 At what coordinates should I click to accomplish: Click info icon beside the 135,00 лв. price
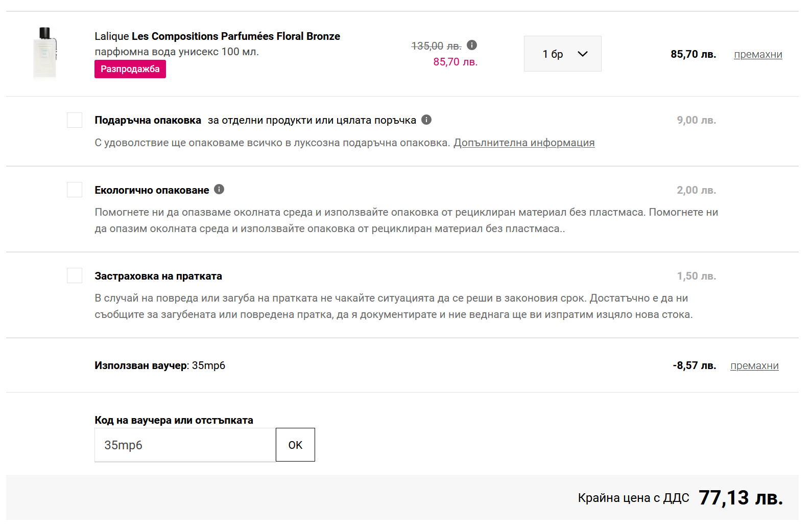tap(472, 45)
